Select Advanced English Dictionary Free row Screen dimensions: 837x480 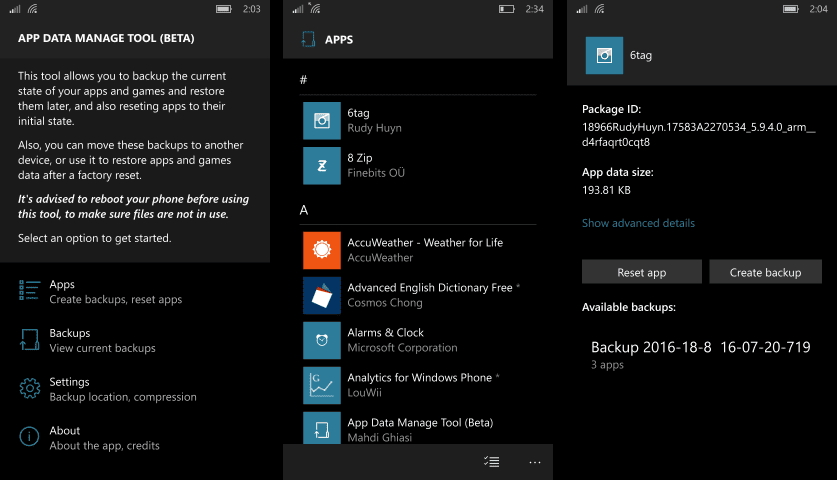420,295
